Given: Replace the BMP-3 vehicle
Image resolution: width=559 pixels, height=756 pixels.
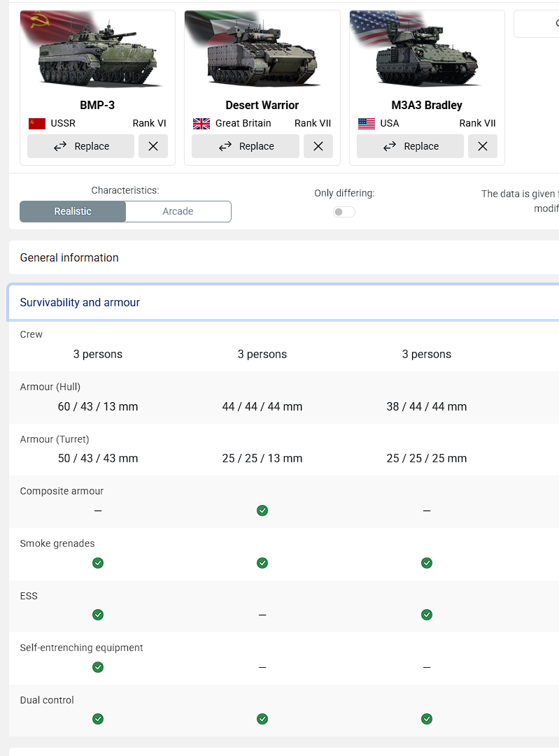Looking at the screenshot, I should pyautogui.click(x=80, y=146).
